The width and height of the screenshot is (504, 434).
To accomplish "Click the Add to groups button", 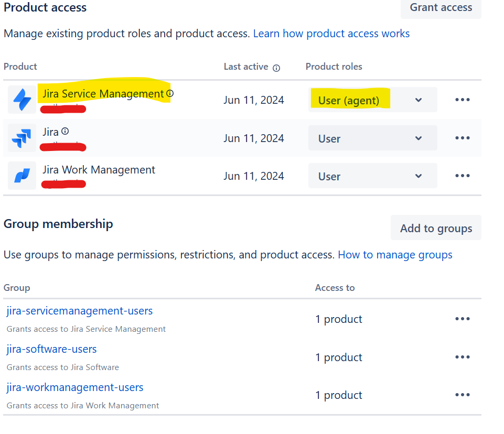I will tap(436, 227).
